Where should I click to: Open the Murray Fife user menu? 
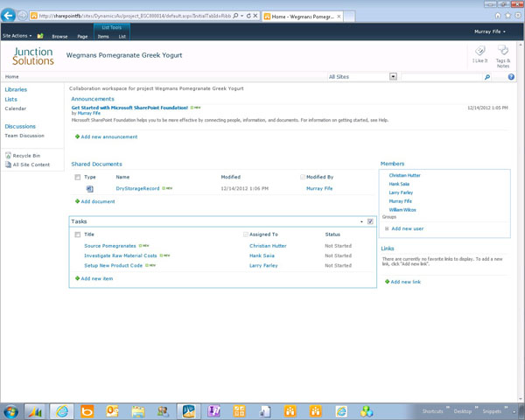click(x=489, y=31)
